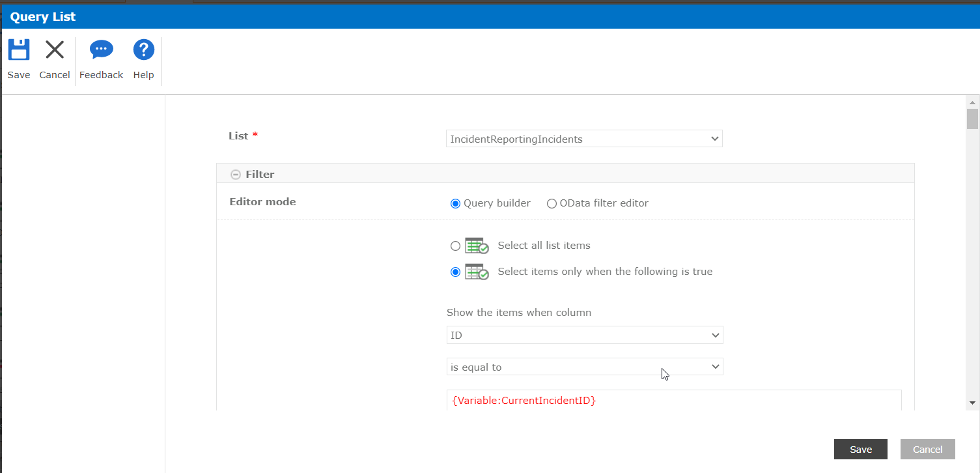Collapse the Filter section
The width and height of the screenshot is (980, 473).
click(x=236, y=175)
